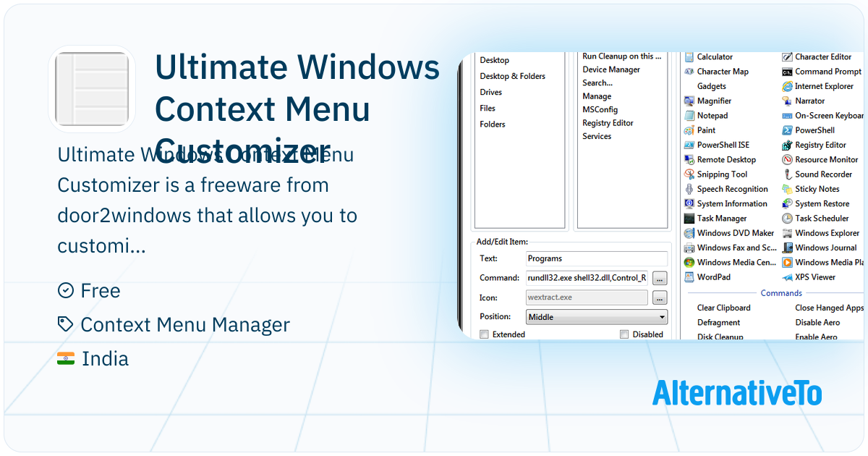Choose the System Restore icon
The width and height of the screenshot is (868, 456).
click(x=788, y=204)
